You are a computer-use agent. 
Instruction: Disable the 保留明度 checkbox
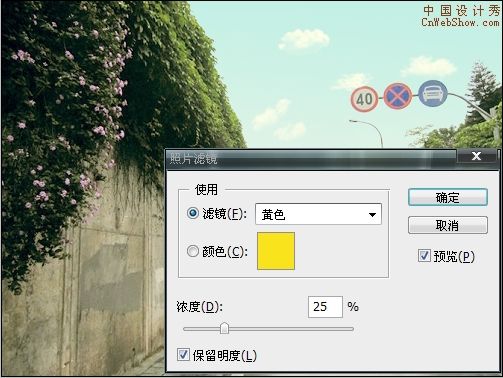pos(183,355)
